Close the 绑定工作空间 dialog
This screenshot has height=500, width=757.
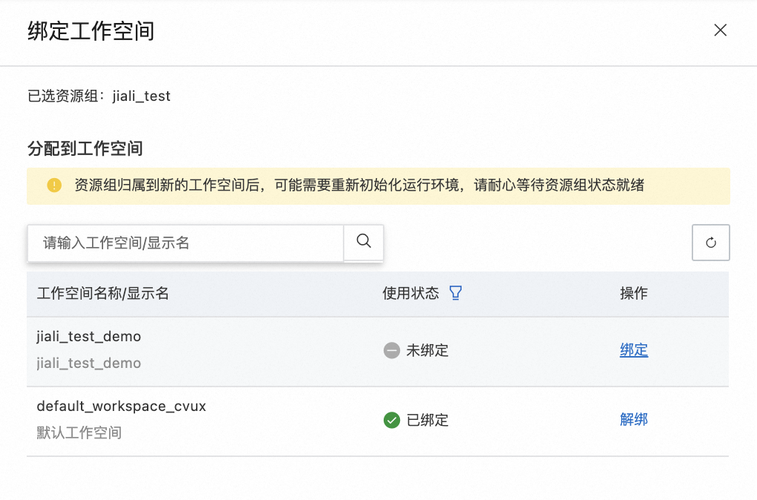pos(720,31)
